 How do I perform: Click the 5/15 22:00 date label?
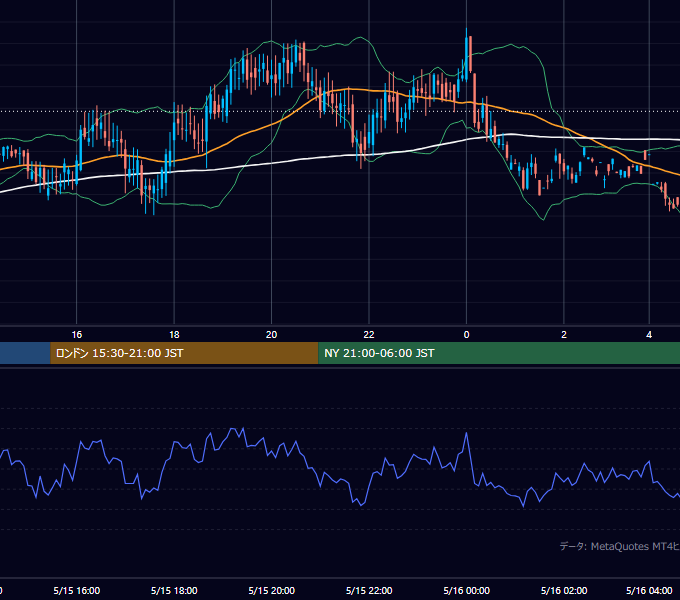[x=369, y=590]
